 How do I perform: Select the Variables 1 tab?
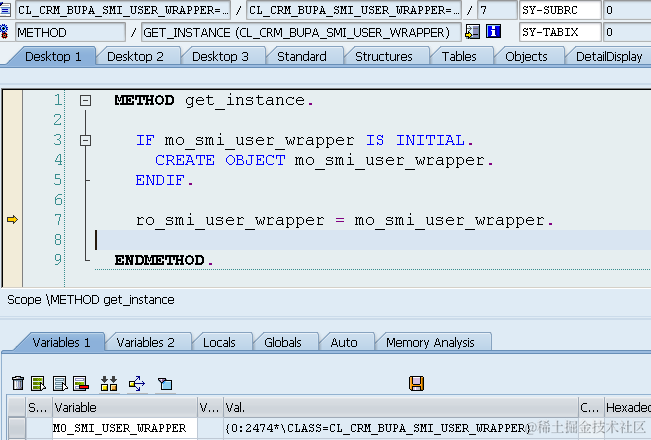pos(61,342)
